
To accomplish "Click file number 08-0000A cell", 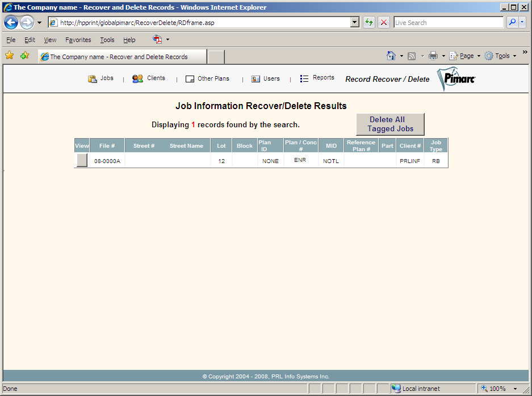I will [x=107, y=161].
